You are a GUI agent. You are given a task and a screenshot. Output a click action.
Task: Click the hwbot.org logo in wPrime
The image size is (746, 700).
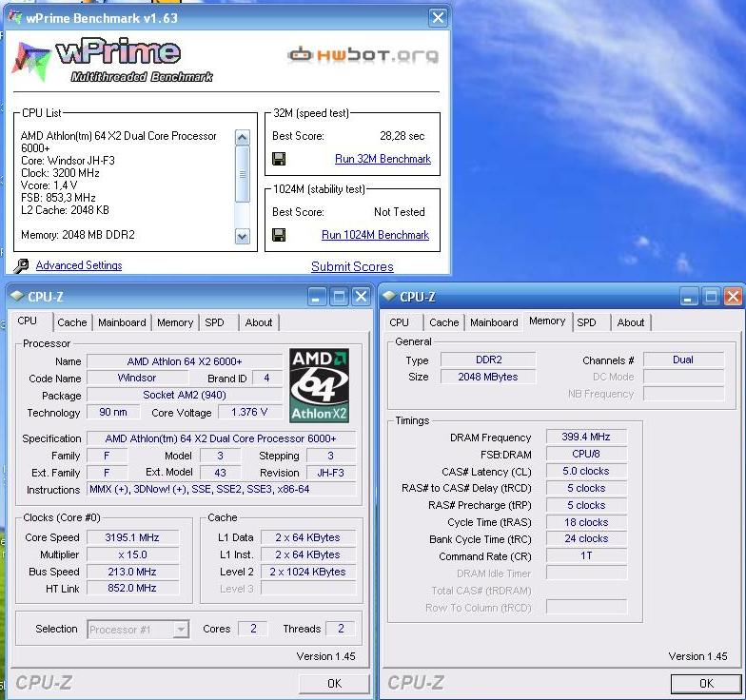(363, 55)
